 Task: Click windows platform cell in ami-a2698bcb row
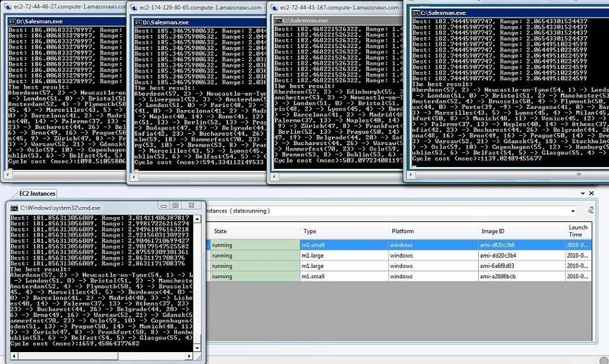coord(434,276)
